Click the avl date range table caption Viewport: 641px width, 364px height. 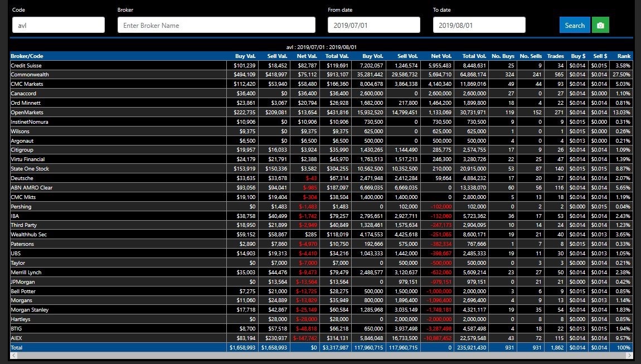click(321, 47)
